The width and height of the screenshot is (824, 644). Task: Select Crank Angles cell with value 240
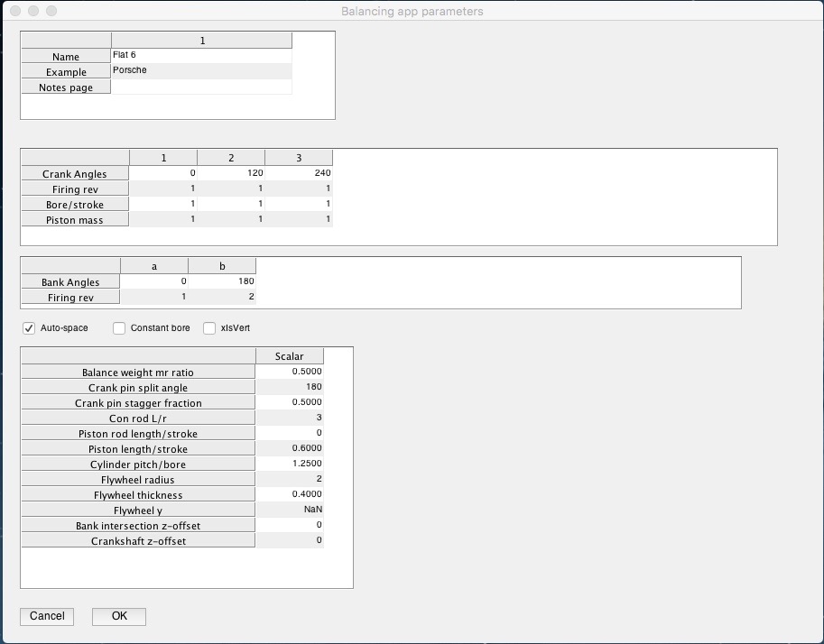tap(299, 173)
